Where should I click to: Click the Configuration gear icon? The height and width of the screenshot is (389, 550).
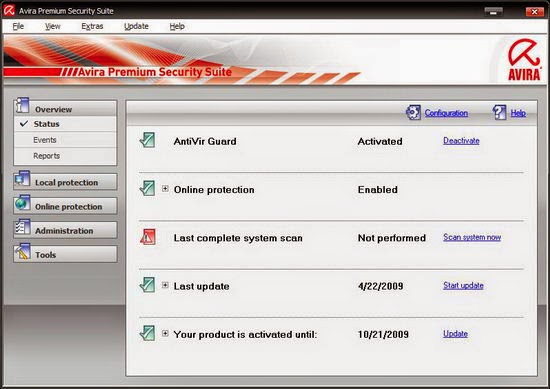click(x=413, y=113)
